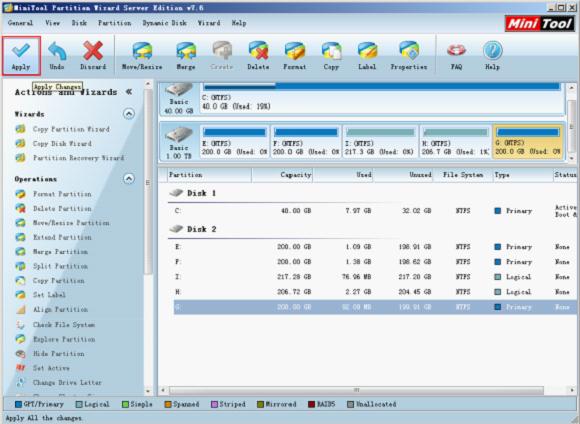Open the Wizard menu

coord(209,23)
